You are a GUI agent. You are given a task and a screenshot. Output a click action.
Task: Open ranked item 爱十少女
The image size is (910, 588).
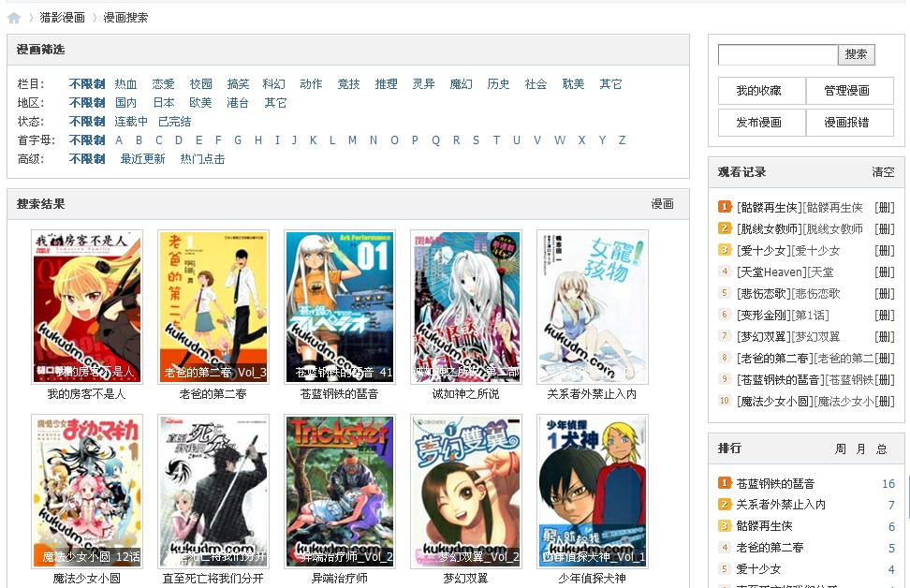pos(758,569)
